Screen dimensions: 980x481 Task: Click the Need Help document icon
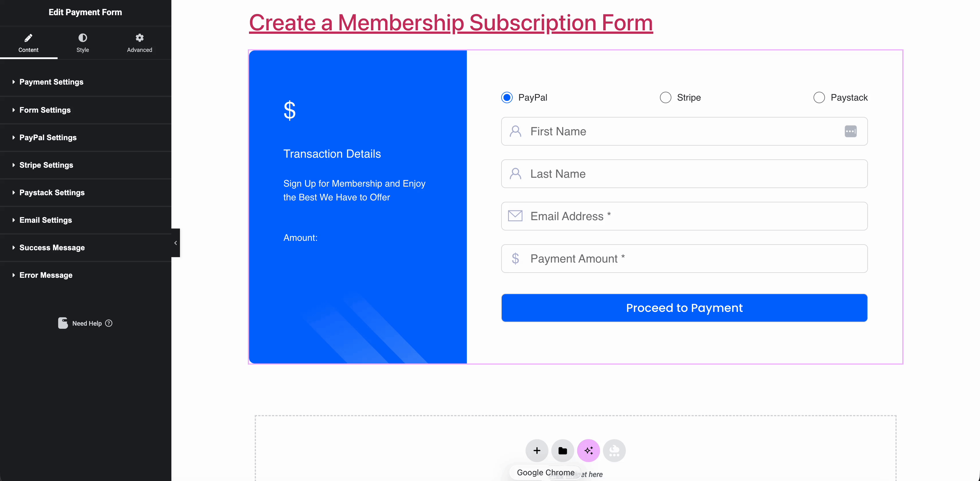pyautogui.click(x=63, y=323)
